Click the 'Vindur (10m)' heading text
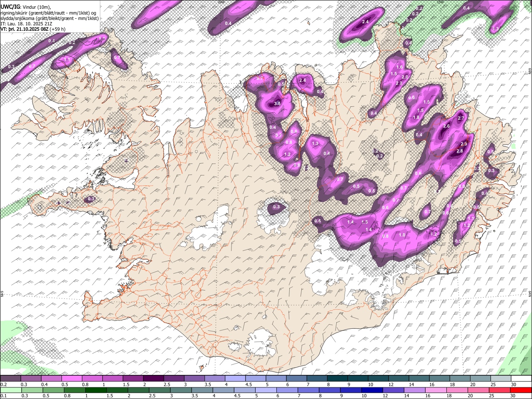 (x=37, y=7)
